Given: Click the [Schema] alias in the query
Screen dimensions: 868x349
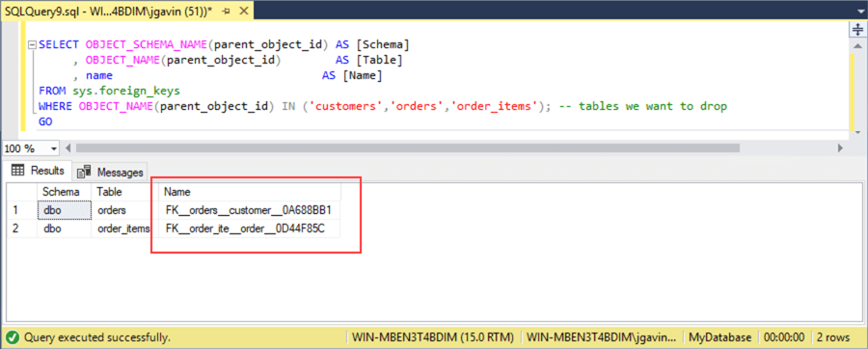Looking at the screenshot, I should tap(382, 44).
